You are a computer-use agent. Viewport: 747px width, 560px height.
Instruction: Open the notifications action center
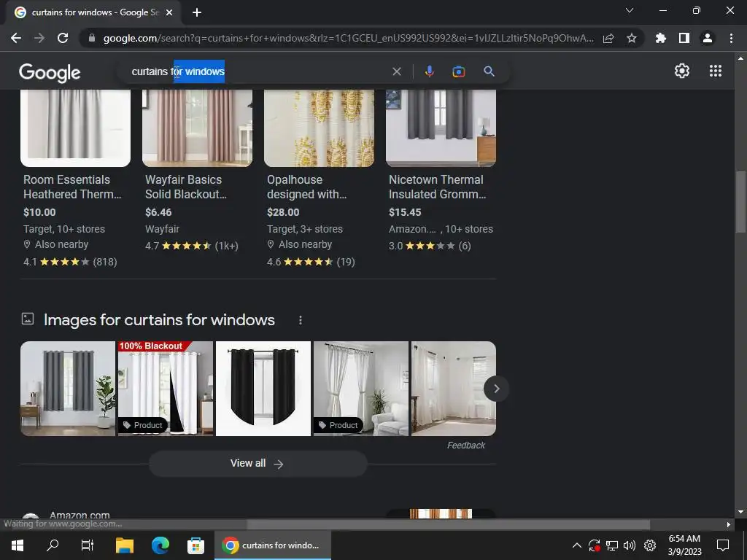click(723, 545)
